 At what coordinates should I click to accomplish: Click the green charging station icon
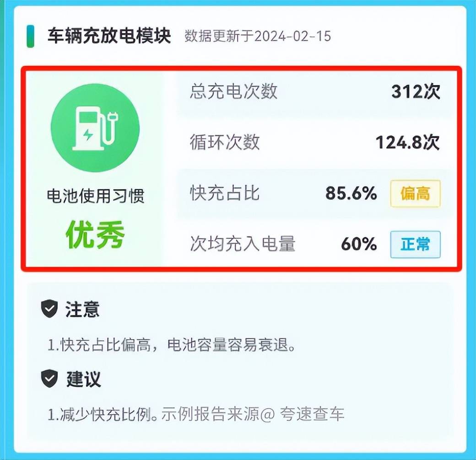(x=95, y=128)
